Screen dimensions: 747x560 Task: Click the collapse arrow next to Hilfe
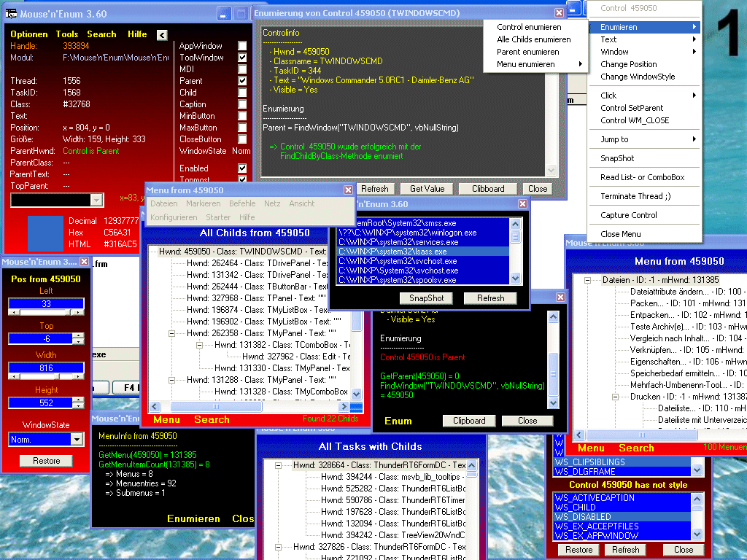(x=162, y=34)
